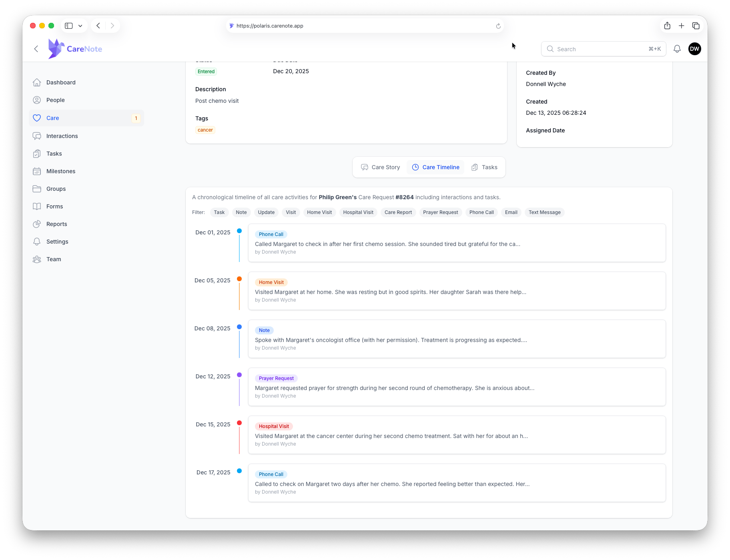Expand the Dec 15 Hospital Visit entry

coord(457,435)
